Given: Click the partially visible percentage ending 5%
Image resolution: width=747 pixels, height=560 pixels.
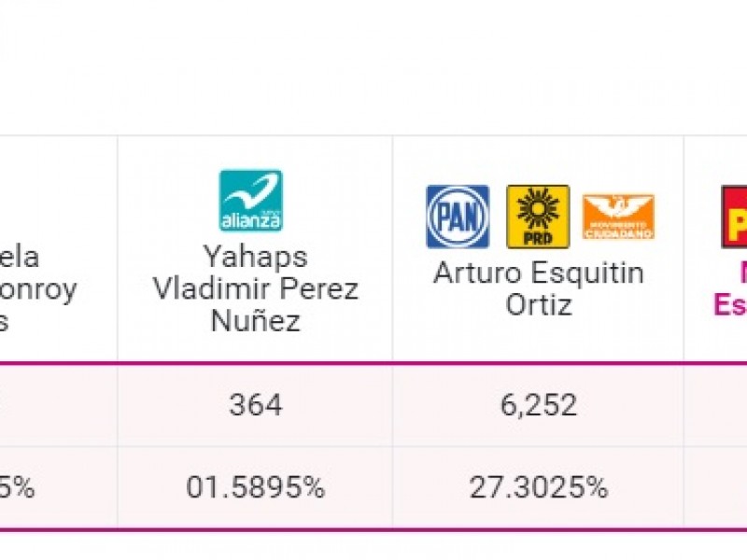Looking at the screenshot, I should [17, 487].
